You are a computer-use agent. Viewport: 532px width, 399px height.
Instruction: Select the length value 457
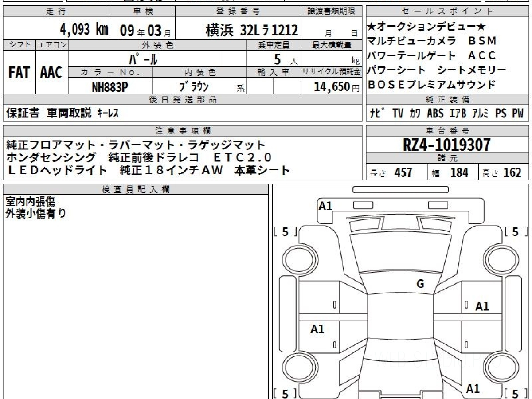[x=403, y=172]
